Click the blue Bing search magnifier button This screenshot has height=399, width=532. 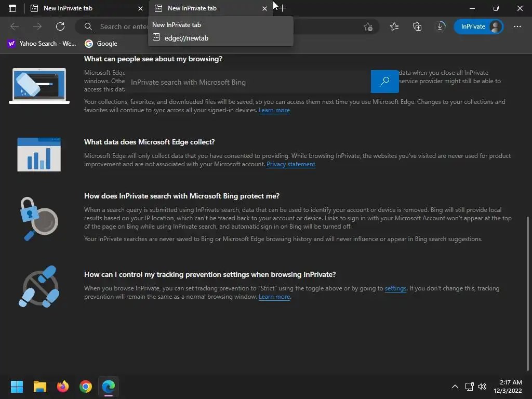[385, 82]
